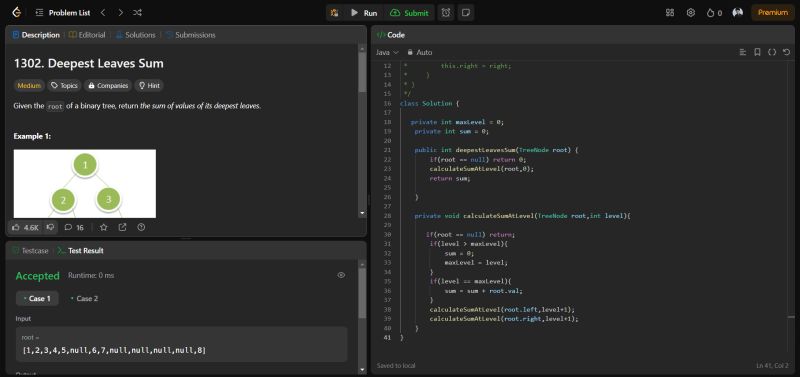Click line number 38 in editor
Image resolution: width=800 pixels, height=377 pixels.
[387, 310]
